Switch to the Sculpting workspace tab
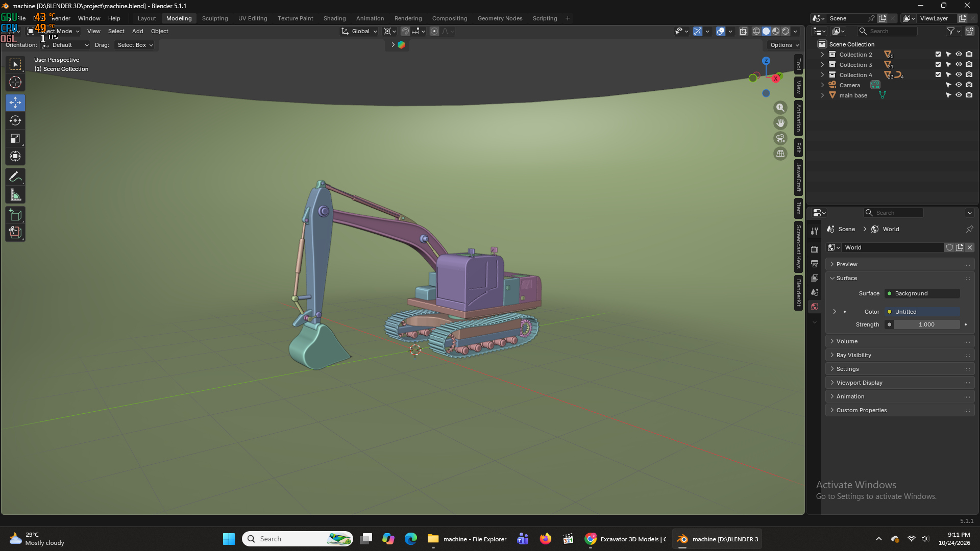 (x=215, y=18)
